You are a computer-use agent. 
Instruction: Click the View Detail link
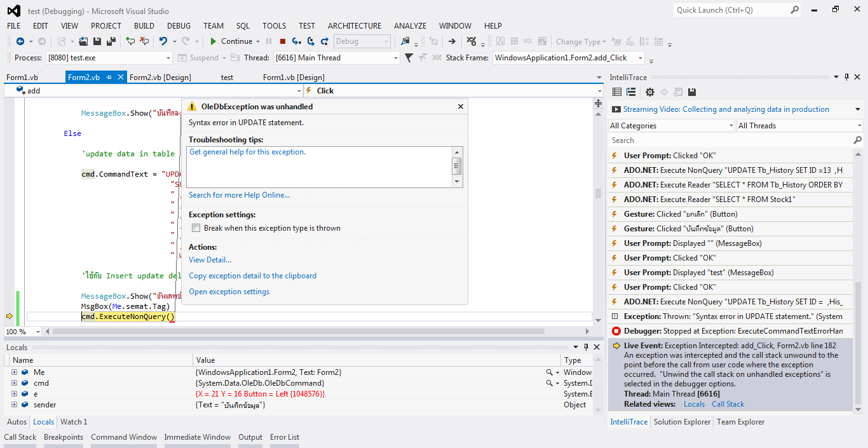pyautogui.click(x=210, y=260)
